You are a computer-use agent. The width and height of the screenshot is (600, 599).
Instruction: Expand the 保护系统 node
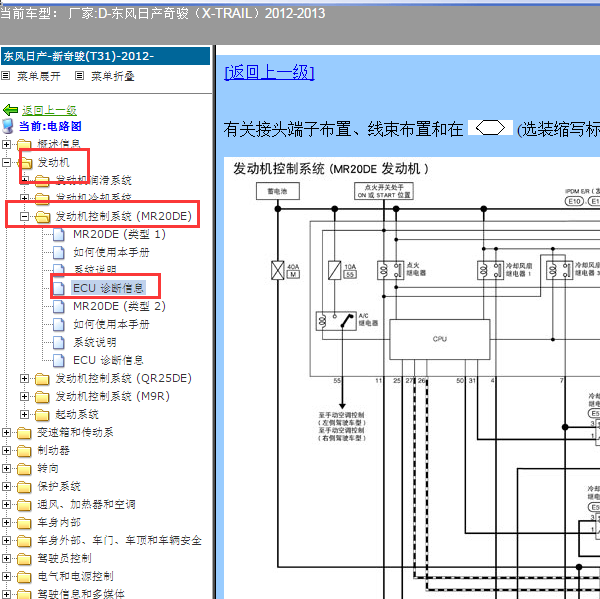click(6, 486)
